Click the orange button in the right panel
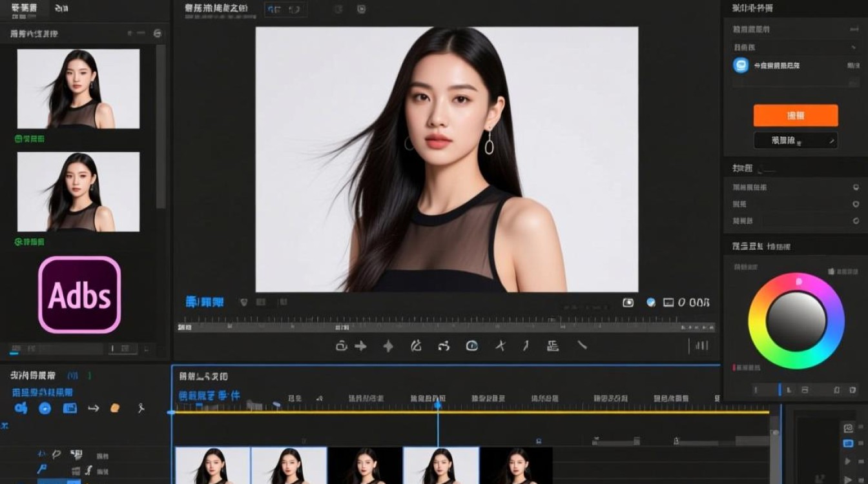Screen dimensions: 868x484 (796, 116)
